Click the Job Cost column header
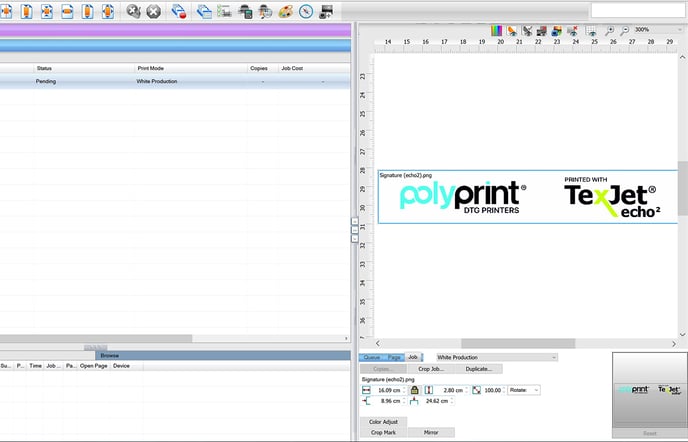The image size is (688, 442). click(x=314, y=68)
